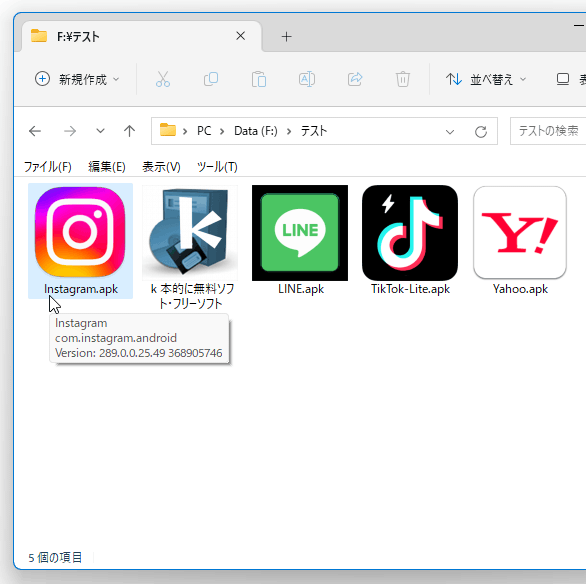Select the k 本的に無料ソフト file icon
This screenshot has width=586, height=584.
click(x=190, y=232)
